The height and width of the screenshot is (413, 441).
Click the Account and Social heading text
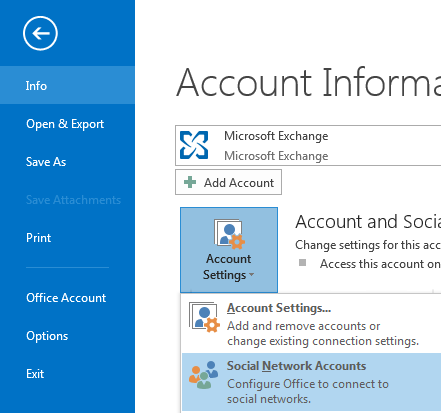tap(368, 222)
